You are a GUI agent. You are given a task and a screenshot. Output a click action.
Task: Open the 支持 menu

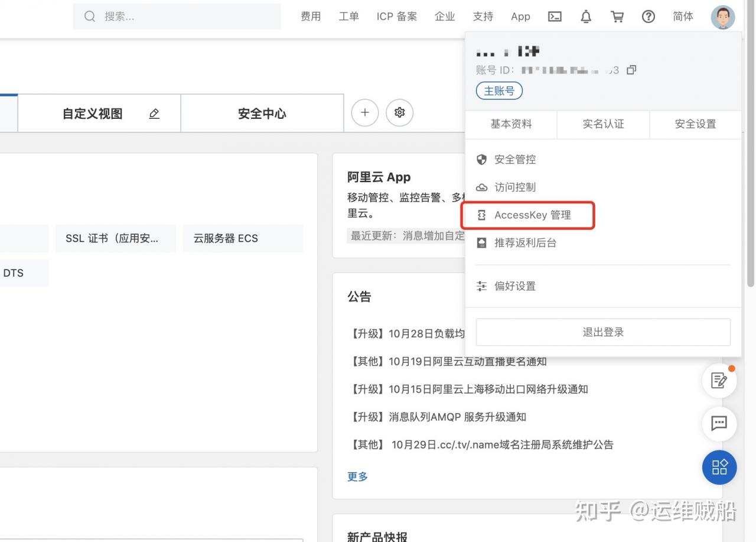(x=483, y=17)
